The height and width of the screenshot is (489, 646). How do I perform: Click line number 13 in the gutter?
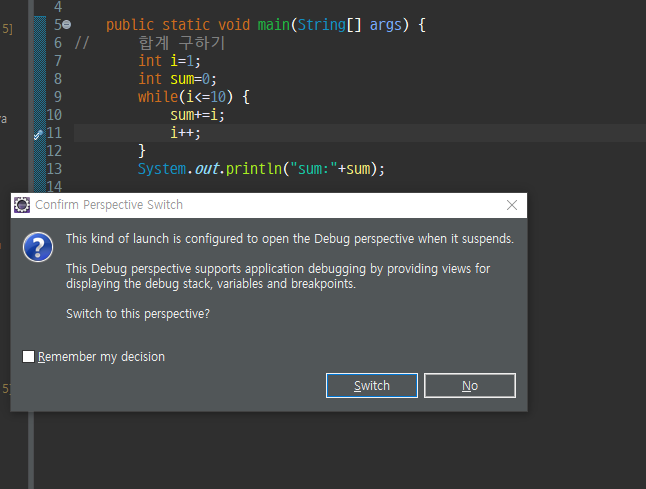click(54, 168)
